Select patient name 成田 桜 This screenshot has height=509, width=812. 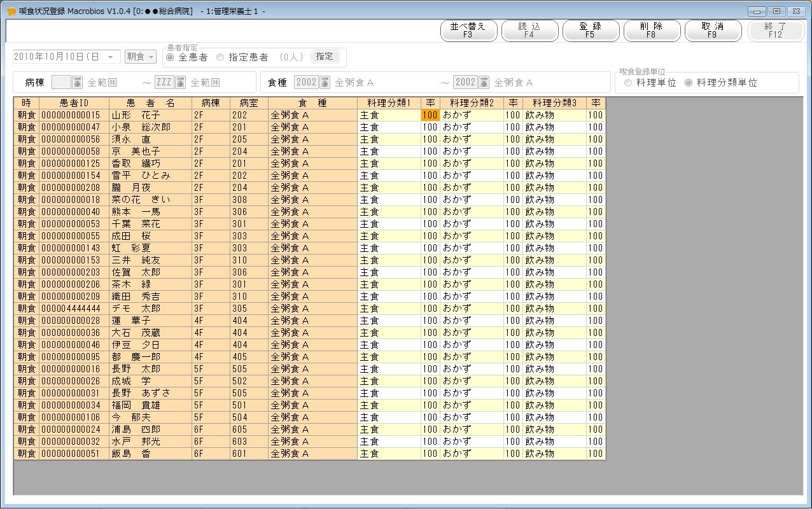(x=150, y=236)
